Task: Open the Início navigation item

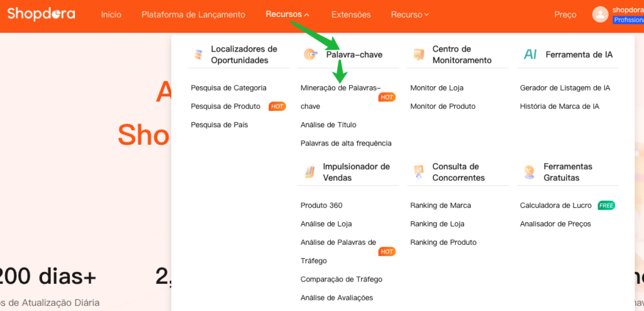Action: (x=111, y=14)
